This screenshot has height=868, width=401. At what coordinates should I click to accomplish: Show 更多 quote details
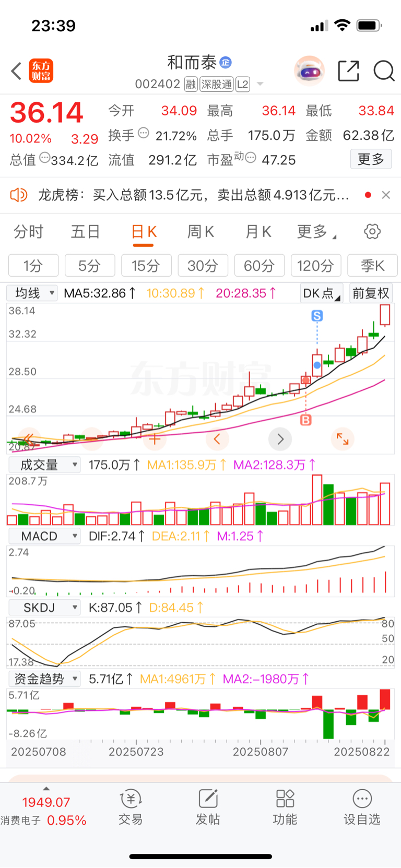point(371,159)
